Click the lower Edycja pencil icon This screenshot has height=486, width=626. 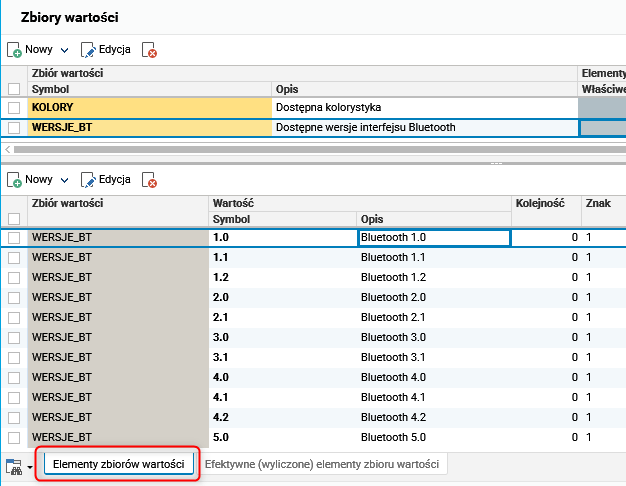(x=88, y=180)
